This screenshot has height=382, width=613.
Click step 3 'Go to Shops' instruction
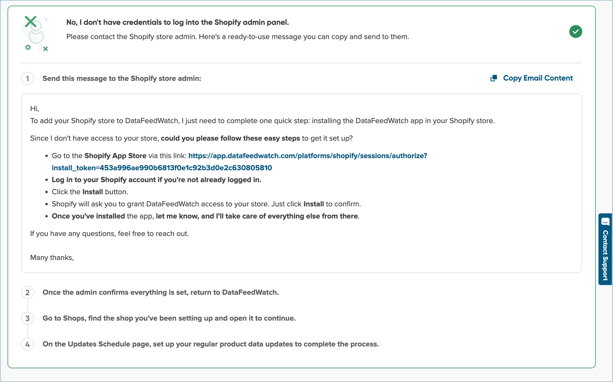[169, 318]
